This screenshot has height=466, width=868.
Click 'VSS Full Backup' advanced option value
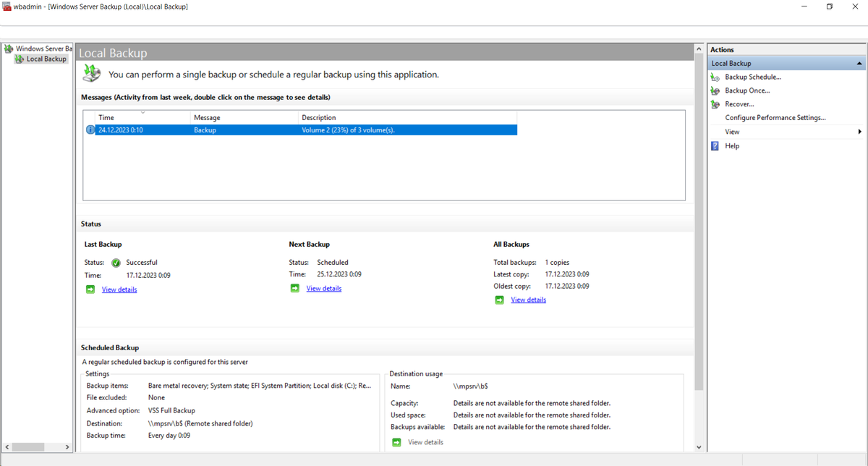(171, 410)
